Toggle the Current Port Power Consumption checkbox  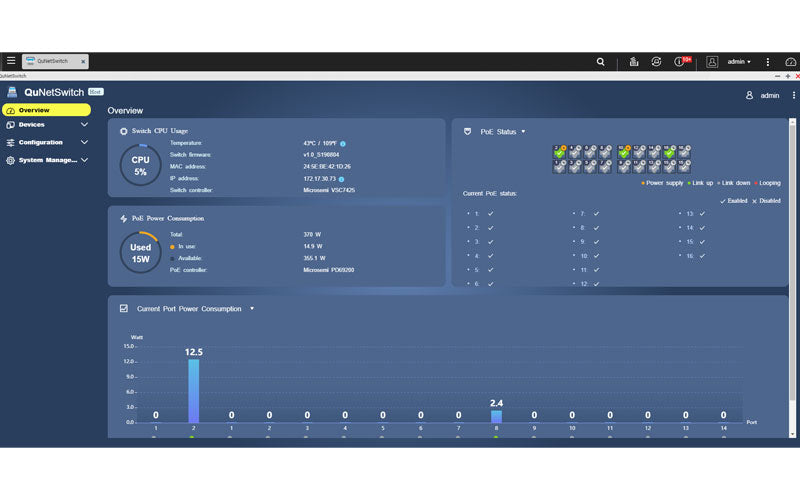124,308
